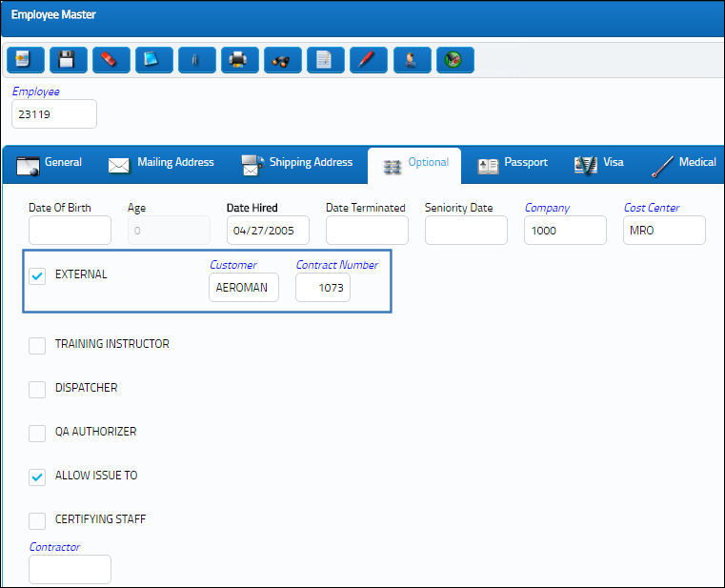Click the paperclip attachment icon
The image size is (725, 588).
(x=197, y=60)
